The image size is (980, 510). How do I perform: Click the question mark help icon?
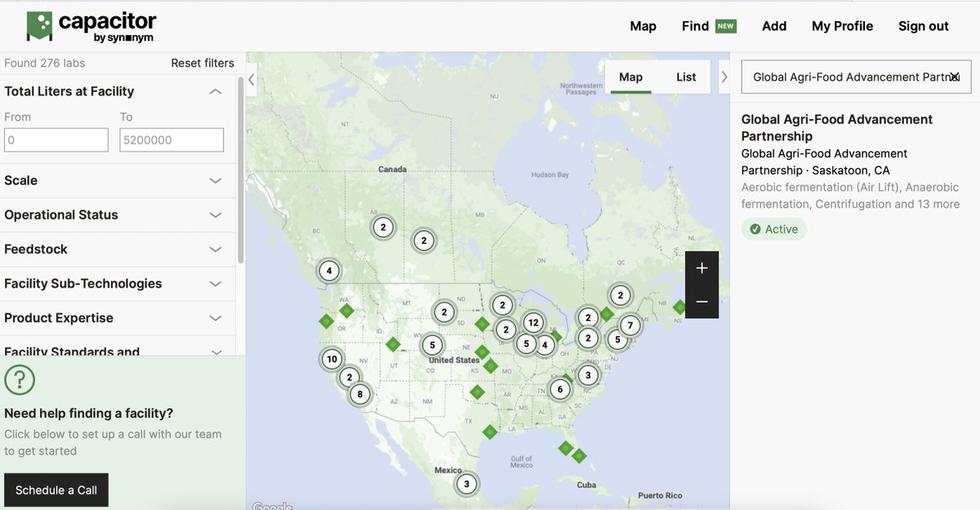tap(20, 379)
